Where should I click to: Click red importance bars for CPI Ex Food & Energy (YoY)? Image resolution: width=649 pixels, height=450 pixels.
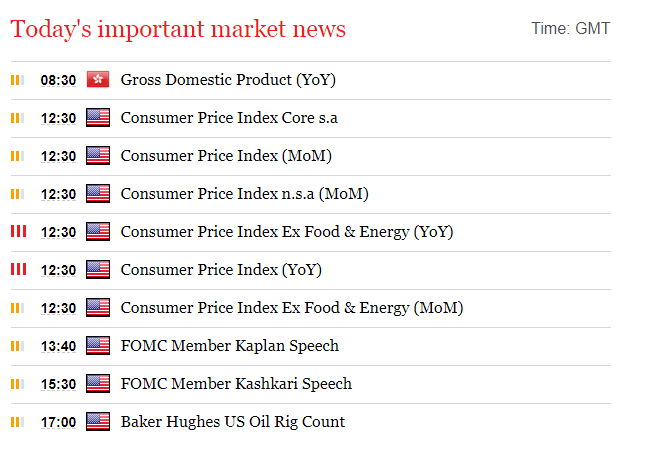[x=19, y=231]
